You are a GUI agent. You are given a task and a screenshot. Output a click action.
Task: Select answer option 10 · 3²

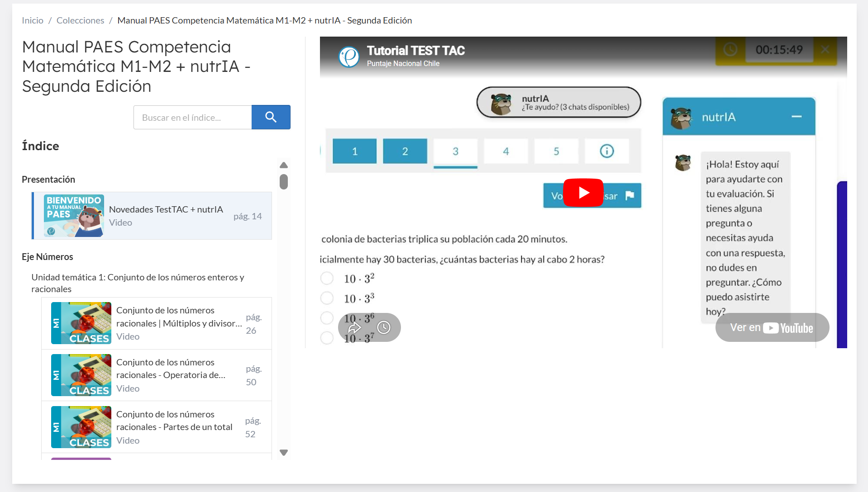[327, 278]
